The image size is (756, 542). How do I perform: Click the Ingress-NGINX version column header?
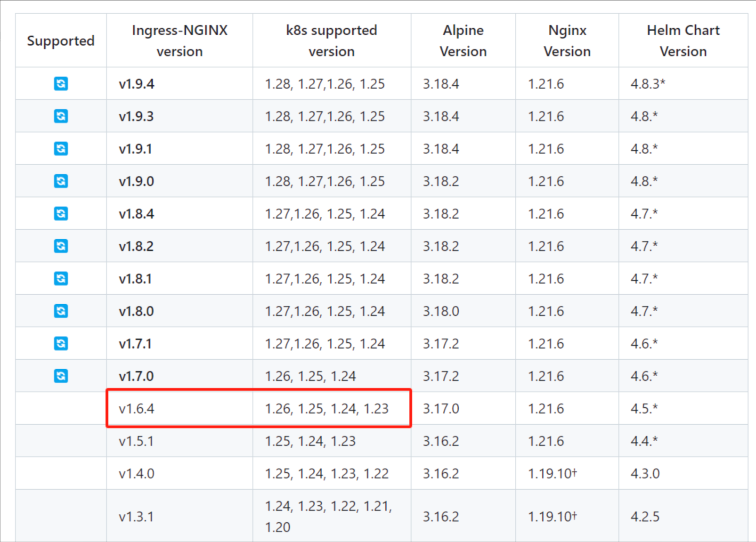pos(179,41)
